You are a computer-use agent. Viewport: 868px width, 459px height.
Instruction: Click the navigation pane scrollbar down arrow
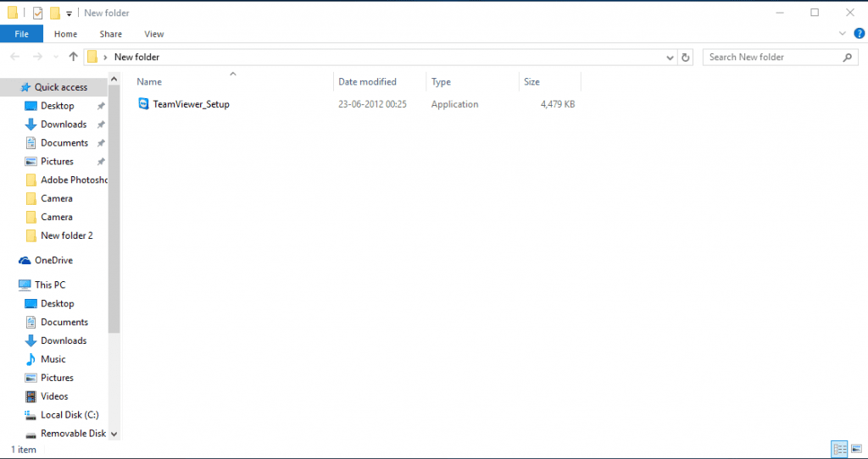click(x=114, y=434)
